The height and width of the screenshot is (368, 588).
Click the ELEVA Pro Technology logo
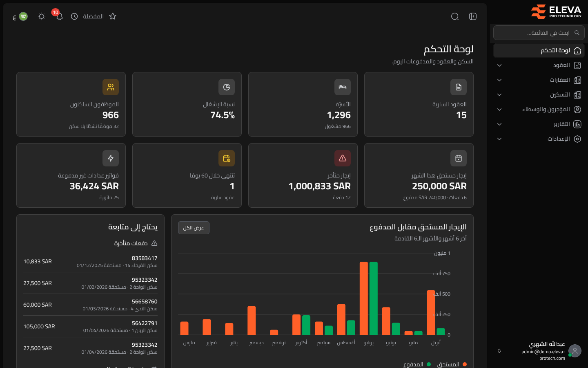pyautogui.click(x=556, y=12)
